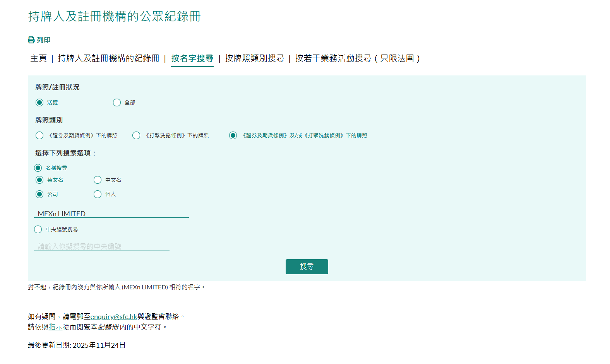Select the 個人 radio button
The image size is (610, 364).
coord(98,194)
